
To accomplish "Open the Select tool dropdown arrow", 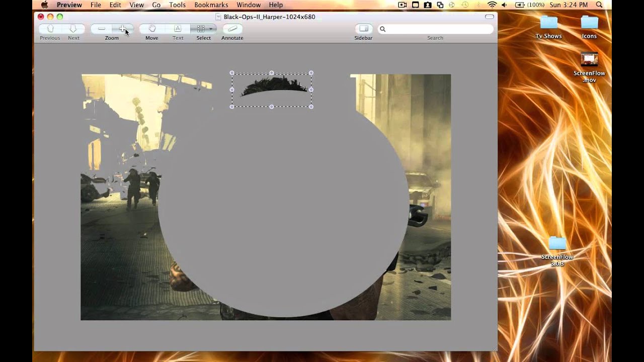I will click(211, 29).
